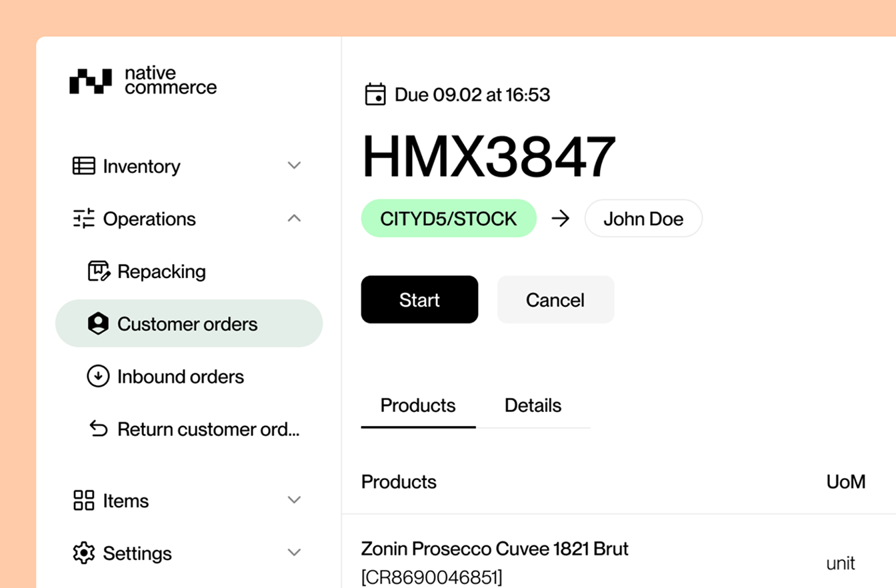896x588 pixels.
Task: Collapse the Operations section
Action: coord(294,218)
